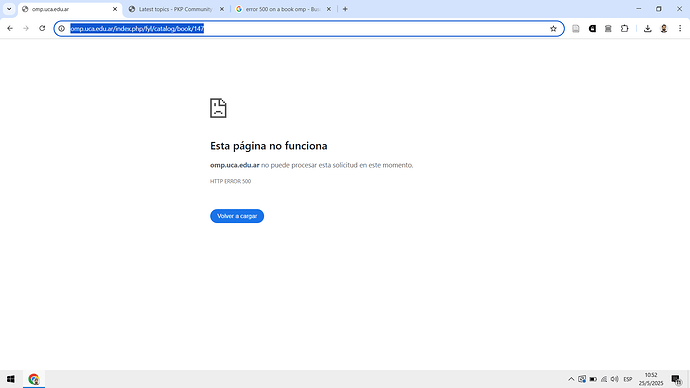Open a new tab with the plus button

point(345,9)
